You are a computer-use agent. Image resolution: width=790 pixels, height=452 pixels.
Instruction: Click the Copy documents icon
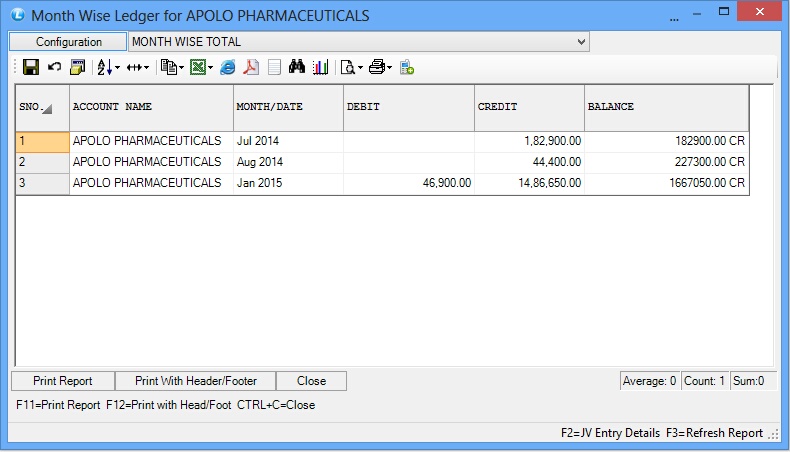pyautogui.click(x=169, y=67)
